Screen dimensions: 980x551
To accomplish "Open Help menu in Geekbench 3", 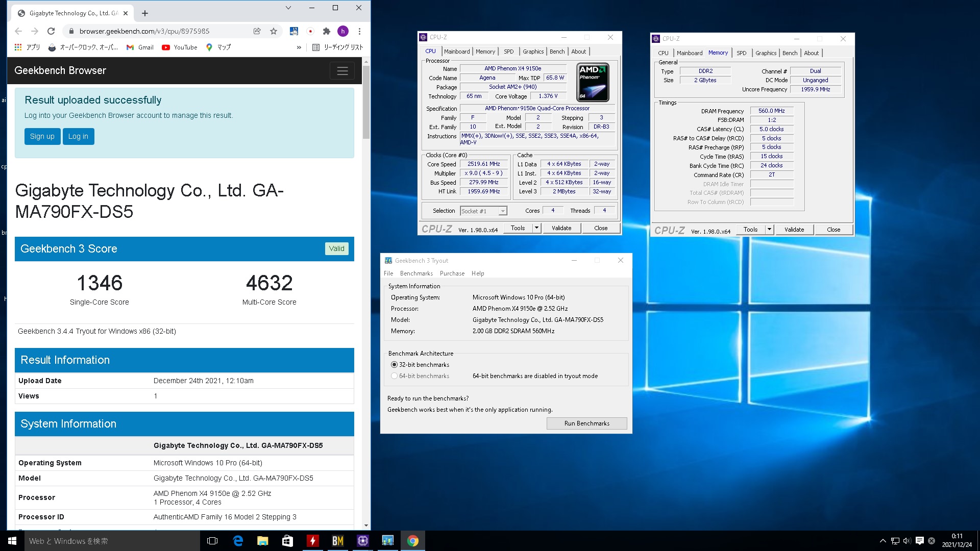I will (478, 273).
